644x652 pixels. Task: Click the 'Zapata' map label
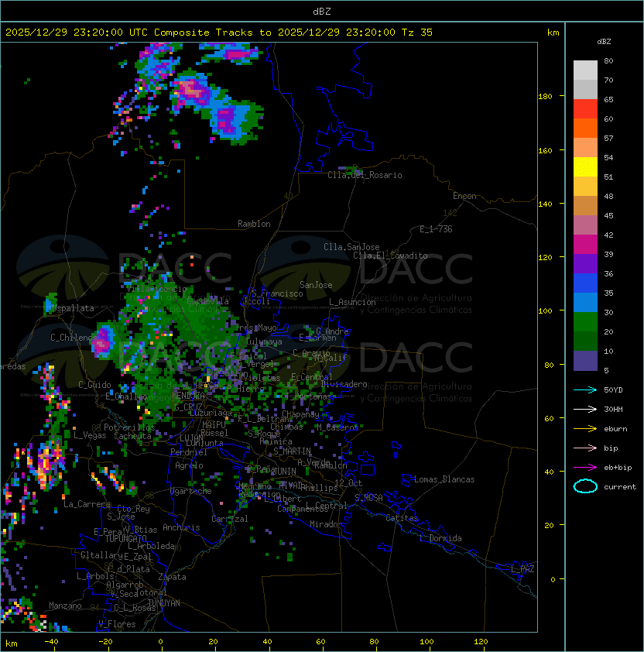[172, 577]
